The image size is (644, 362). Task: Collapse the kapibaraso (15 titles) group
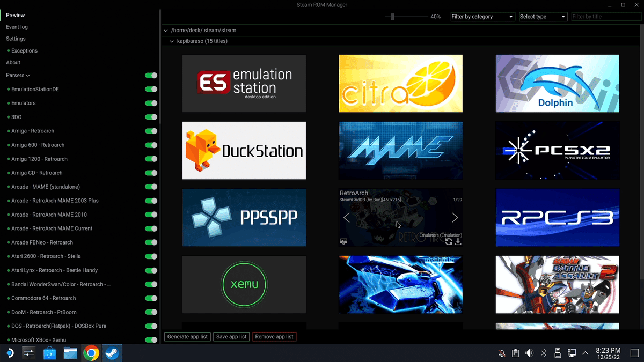coord(172,41)
